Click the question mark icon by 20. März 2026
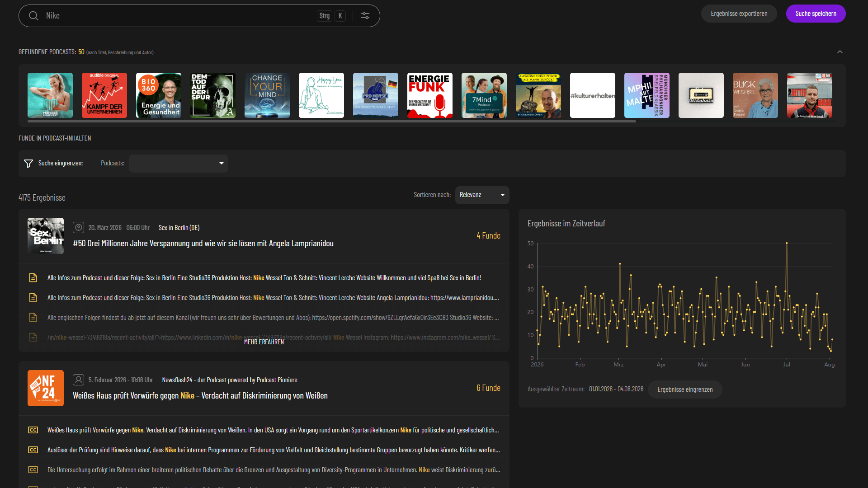The width and height of the screenshot is (868, 488). click(79, 228)
